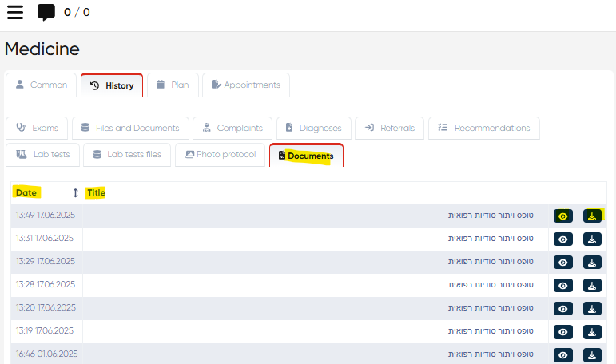
Task: Download the 13:20 17.06.2025 document
Action: click(x=592, y=309)
